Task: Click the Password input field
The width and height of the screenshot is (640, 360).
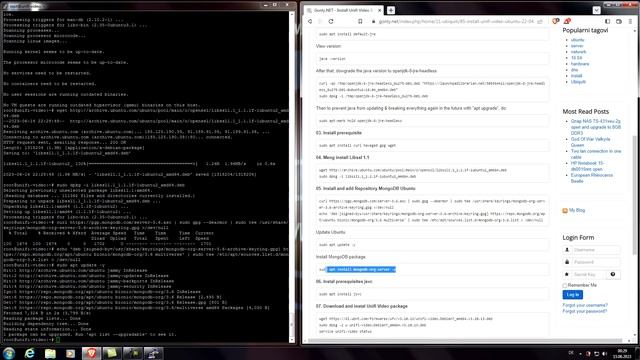Action: coord(596,262)
